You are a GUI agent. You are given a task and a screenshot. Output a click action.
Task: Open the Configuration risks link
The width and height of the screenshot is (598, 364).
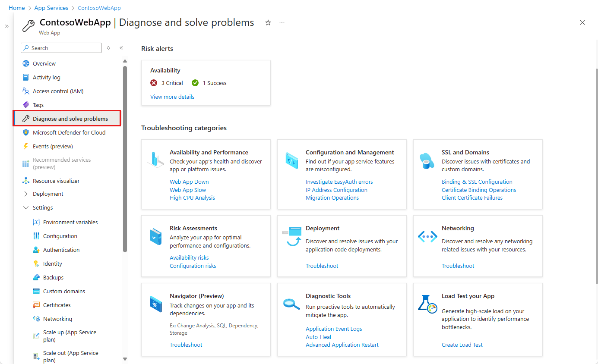pyautogui.click(x=193, y=266)
